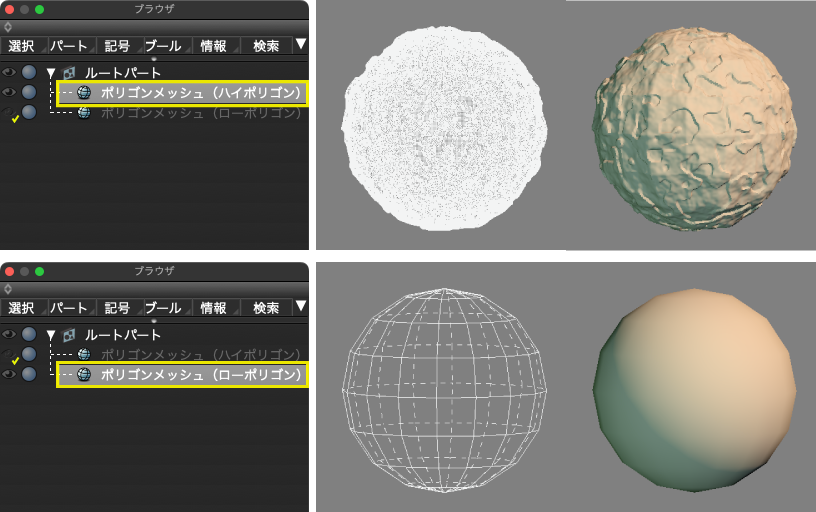This screenshot has width=816, height=512.
Task: Open the 情報 menu in the lower browser
Action: 216,308
